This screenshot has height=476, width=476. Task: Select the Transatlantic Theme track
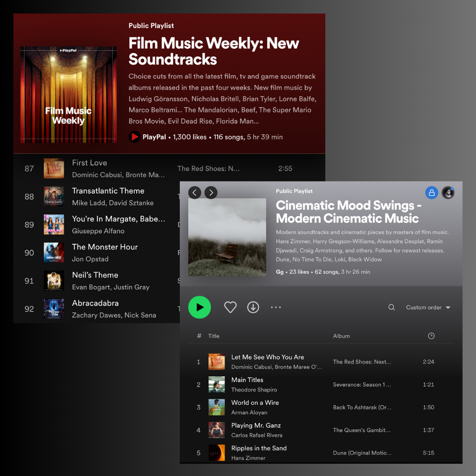click(108, 191)
